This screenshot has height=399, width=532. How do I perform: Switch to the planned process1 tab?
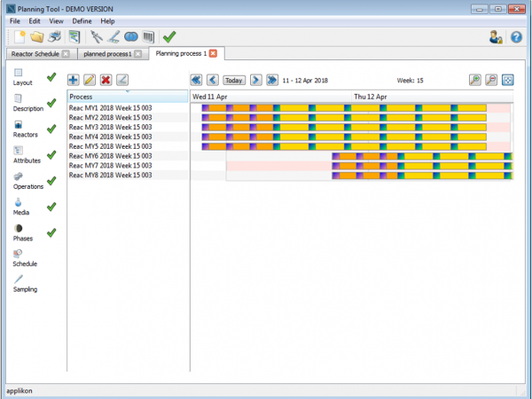pos(107,54)
